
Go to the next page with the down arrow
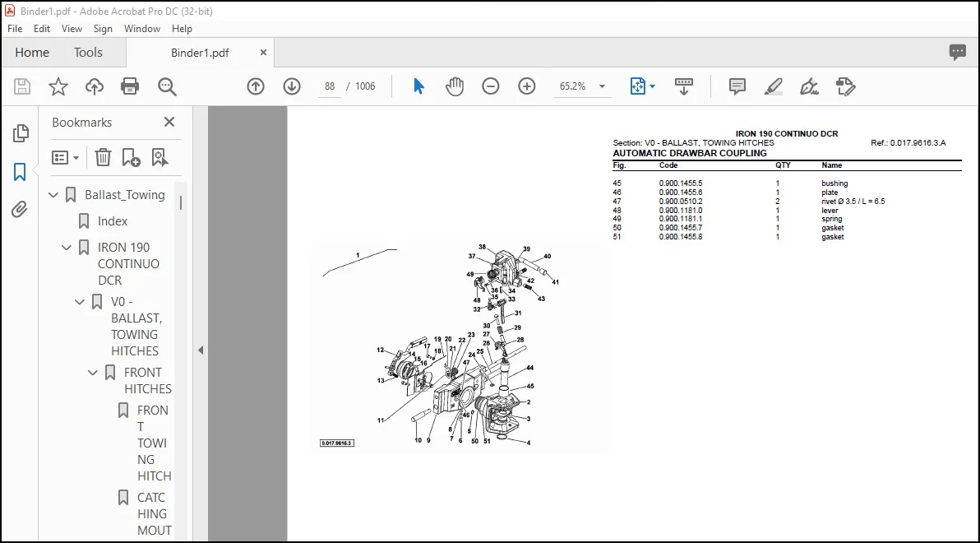(x=292, y=86)
